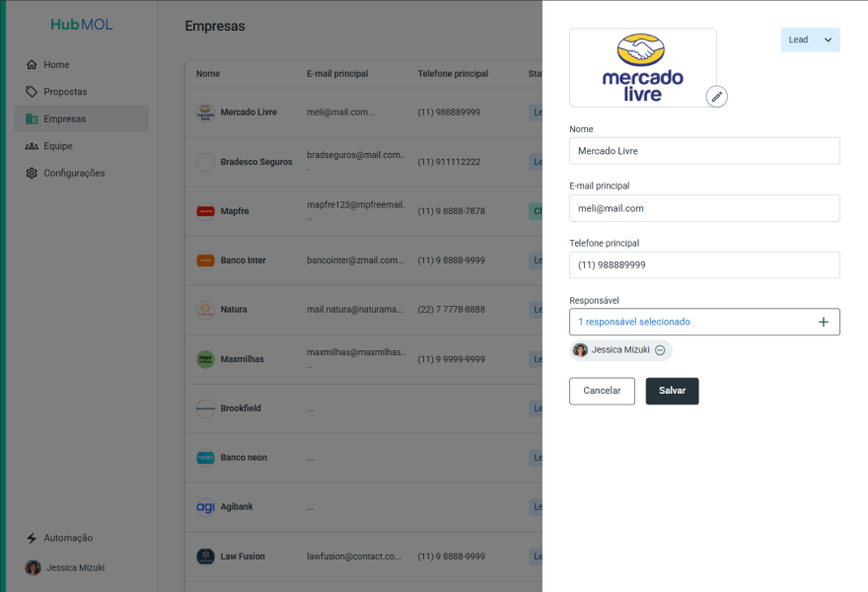Screen dimensions: 868x592
Task: Click Bradesco Seguros empty logo circle
Action: click(205, 162)
